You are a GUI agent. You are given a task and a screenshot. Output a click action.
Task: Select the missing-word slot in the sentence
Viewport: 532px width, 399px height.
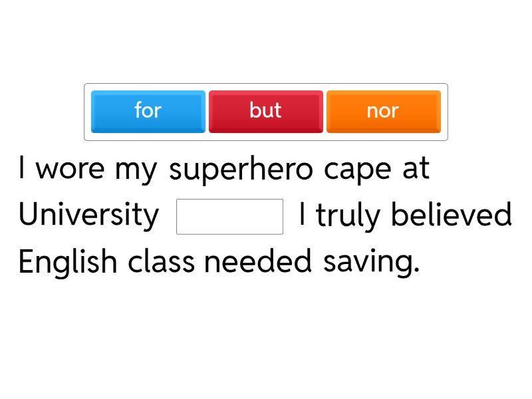[229, 217]
